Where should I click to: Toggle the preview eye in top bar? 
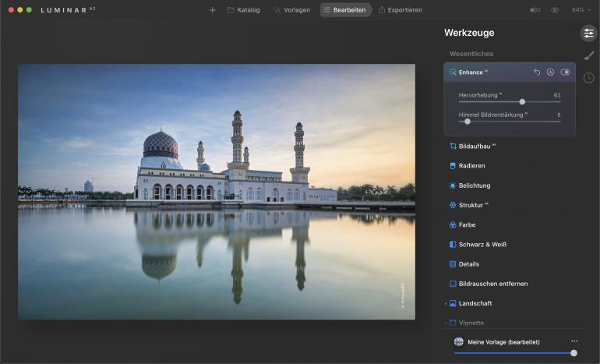555,10
